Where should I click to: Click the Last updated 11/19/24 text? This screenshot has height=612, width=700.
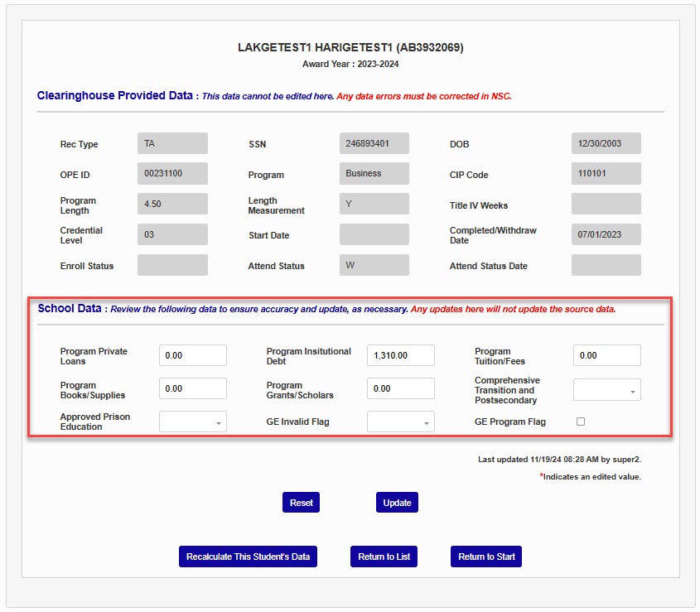coord(559,460)
